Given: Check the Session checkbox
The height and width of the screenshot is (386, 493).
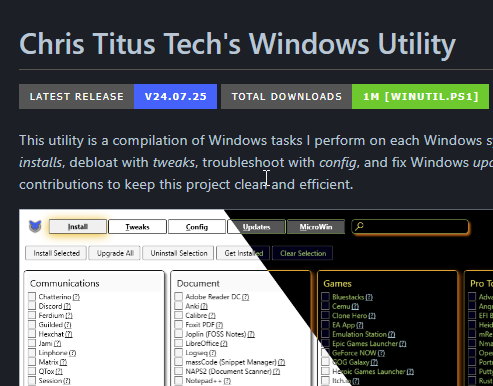Looking at the screenshot, I should [32, 380].
